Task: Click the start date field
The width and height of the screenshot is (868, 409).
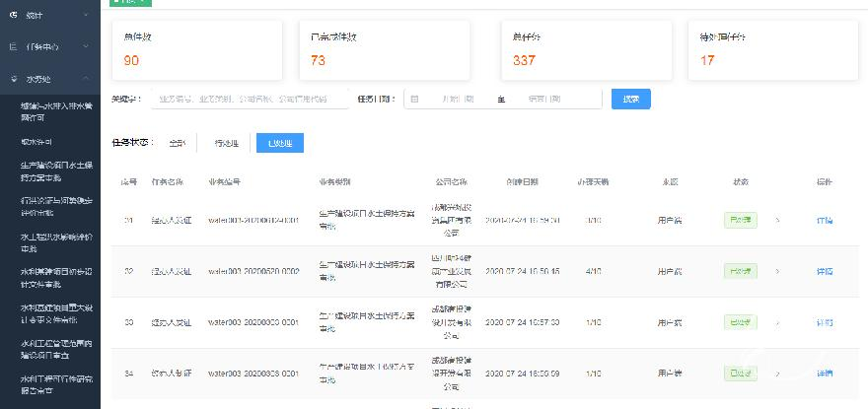Action: [x=458, y=100]
